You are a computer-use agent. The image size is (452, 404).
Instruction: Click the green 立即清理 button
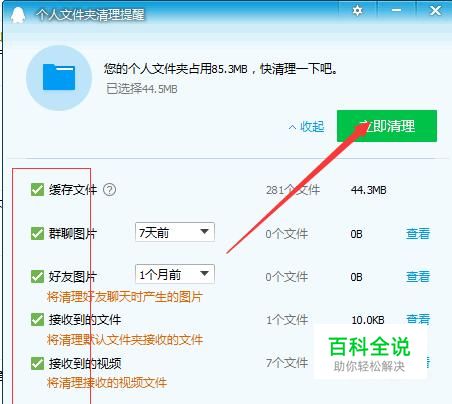click(x=387, y=126)
